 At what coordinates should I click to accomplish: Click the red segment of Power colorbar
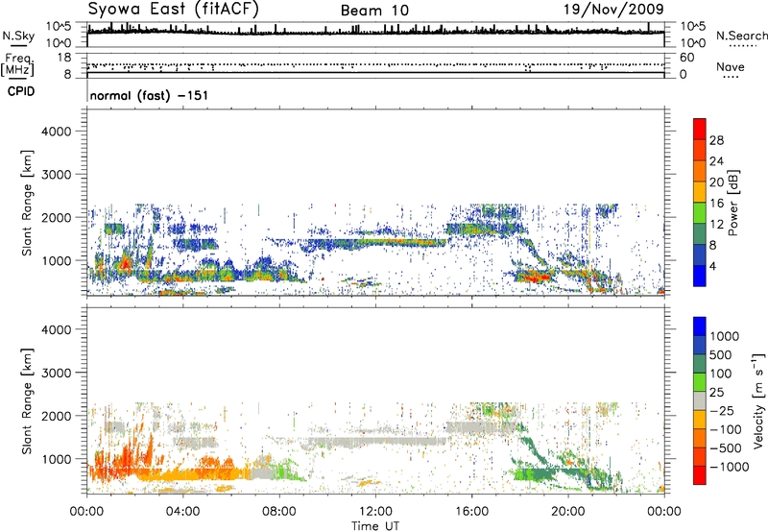click(x=700, y=129)
